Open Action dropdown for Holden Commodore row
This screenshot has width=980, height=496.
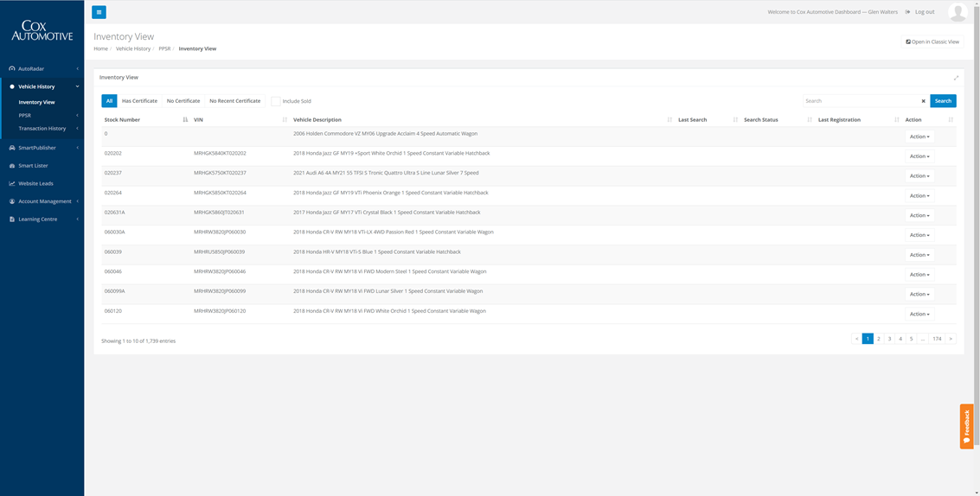(919, 137)
